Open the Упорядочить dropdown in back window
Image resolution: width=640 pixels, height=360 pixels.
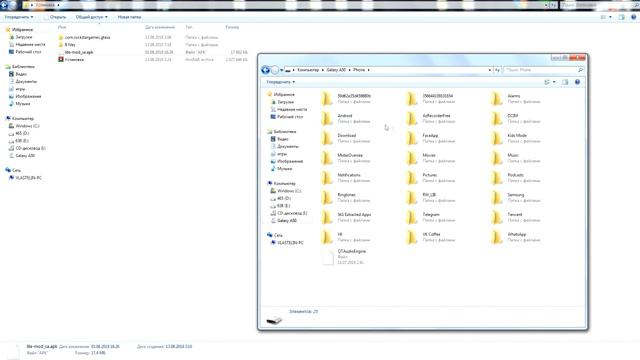(x=19, y=17)
